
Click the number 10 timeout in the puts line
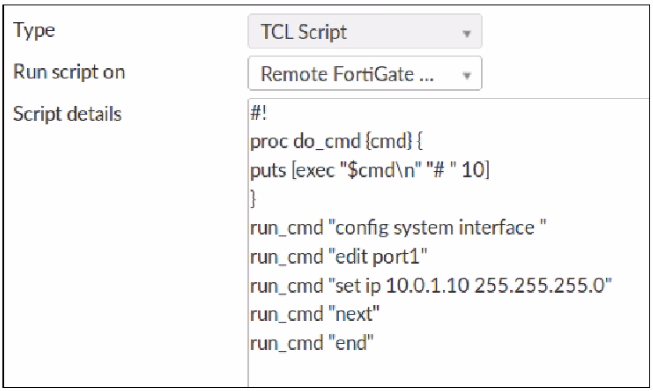473,170
